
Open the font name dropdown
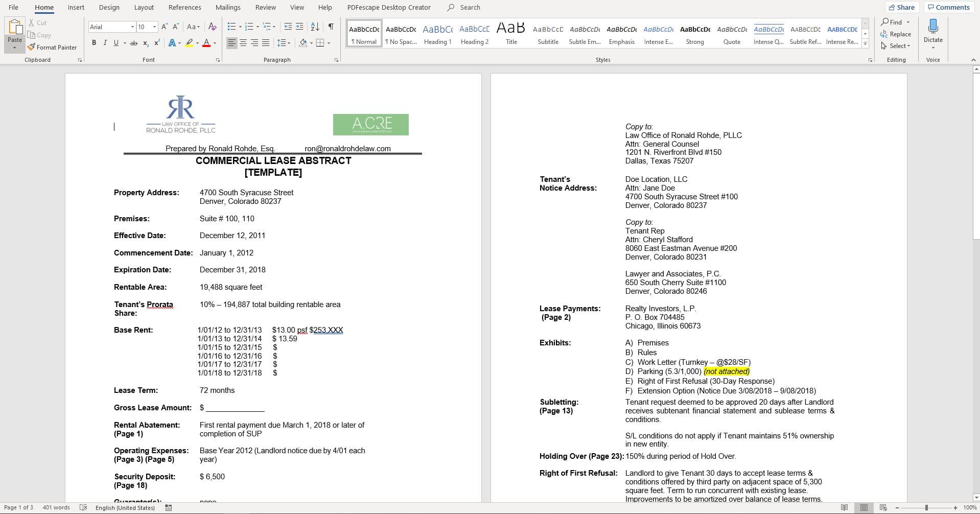(x=132, y=27)
